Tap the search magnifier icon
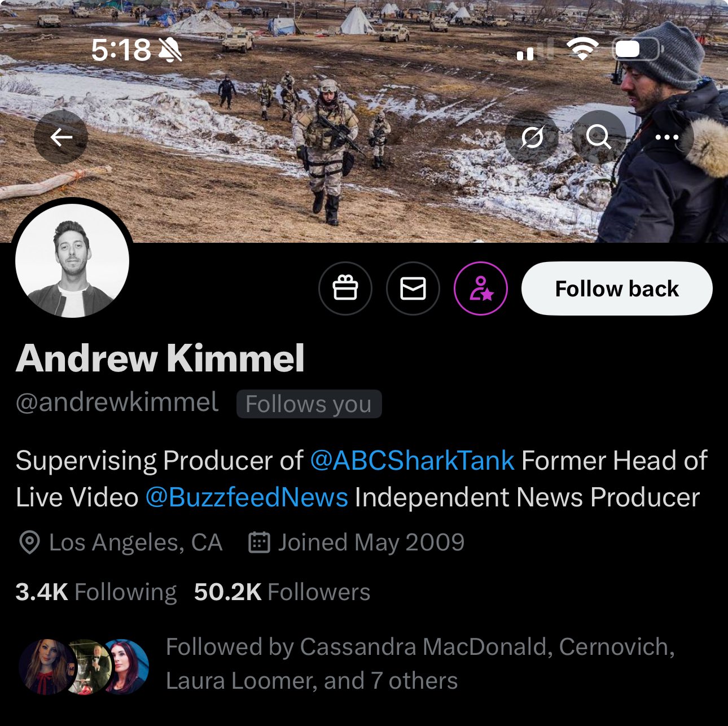Viewport: 728px width, 726px height. pos(599,137)
